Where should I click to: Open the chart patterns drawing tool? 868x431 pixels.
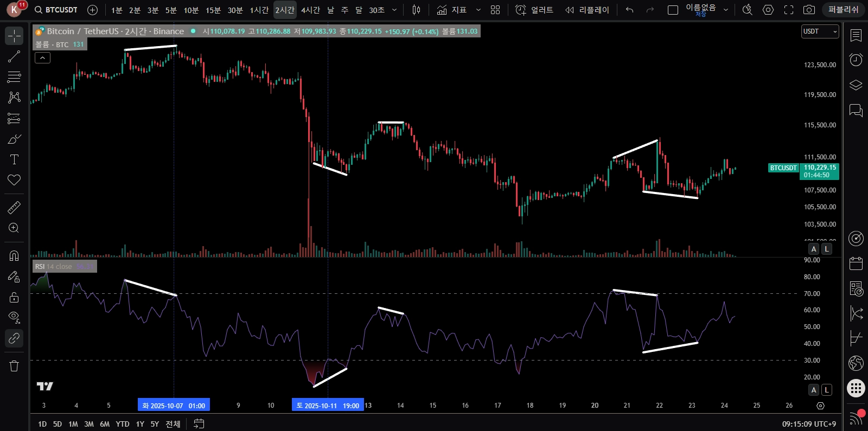pyautogui.click(x=14, y=98)
